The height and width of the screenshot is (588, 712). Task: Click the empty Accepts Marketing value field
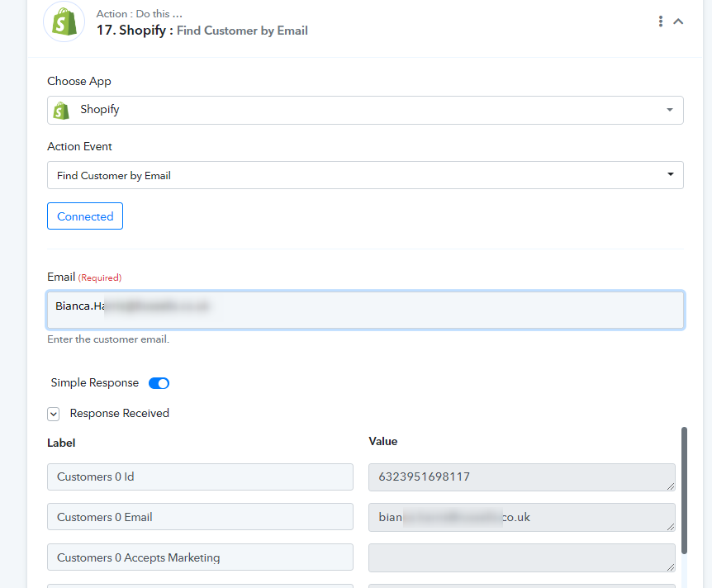coord(522,557)
